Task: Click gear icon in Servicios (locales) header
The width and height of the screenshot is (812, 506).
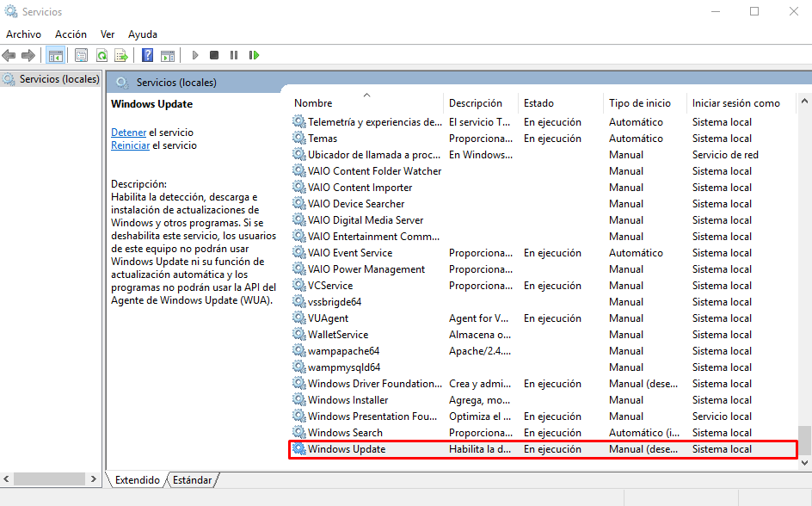Action: tap(123, 83)
